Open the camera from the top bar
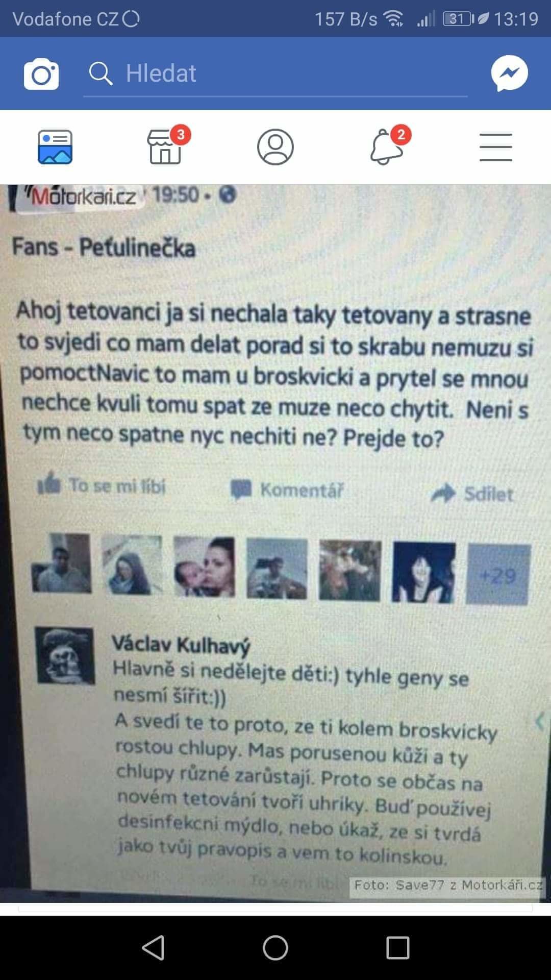This screenshot has width=551, height=980. [x=41, y=74]
